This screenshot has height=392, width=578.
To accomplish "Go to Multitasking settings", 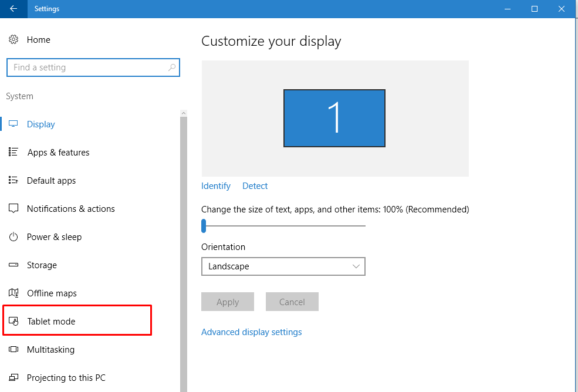I will tap(50, 350).
